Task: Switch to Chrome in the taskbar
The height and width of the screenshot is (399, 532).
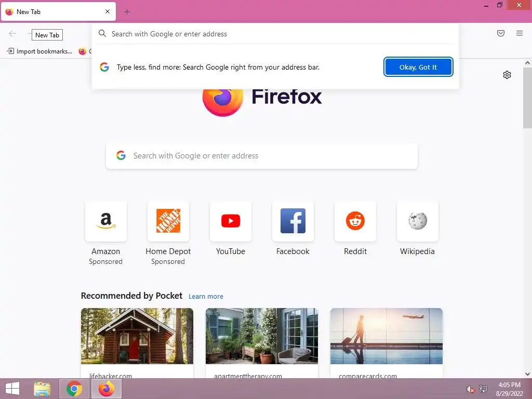Action: tap(74, 389)
